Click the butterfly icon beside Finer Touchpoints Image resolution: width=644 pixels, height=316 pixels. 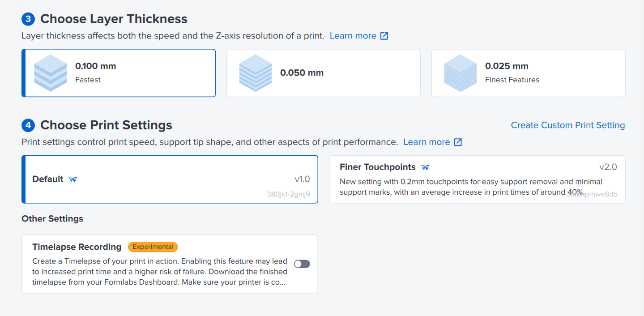tap(425, 167)
